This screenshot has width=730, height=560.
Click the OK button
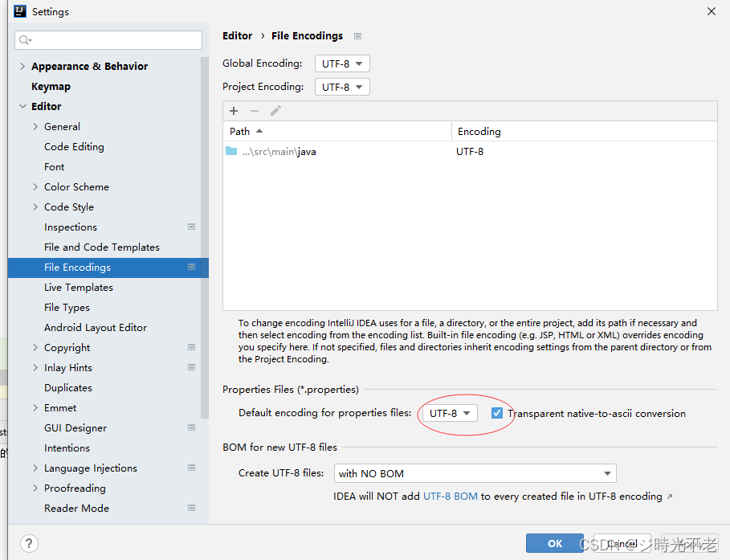554,543
